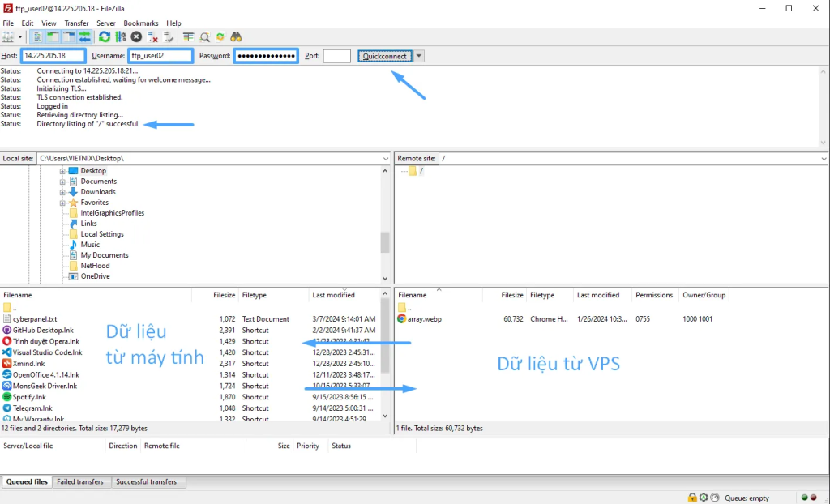Click the Disconnect from server icon

tap(152, 37)
